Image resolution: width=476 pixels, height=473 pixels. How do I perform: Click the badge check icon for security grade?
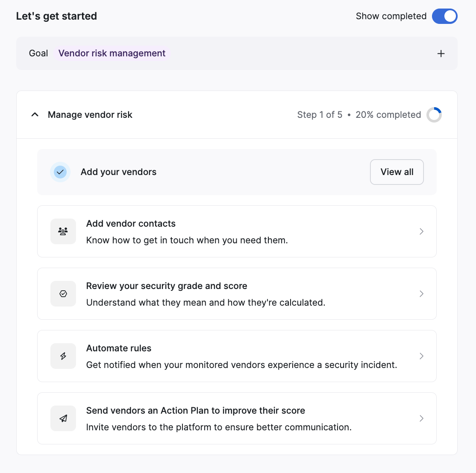pos(63,294)
